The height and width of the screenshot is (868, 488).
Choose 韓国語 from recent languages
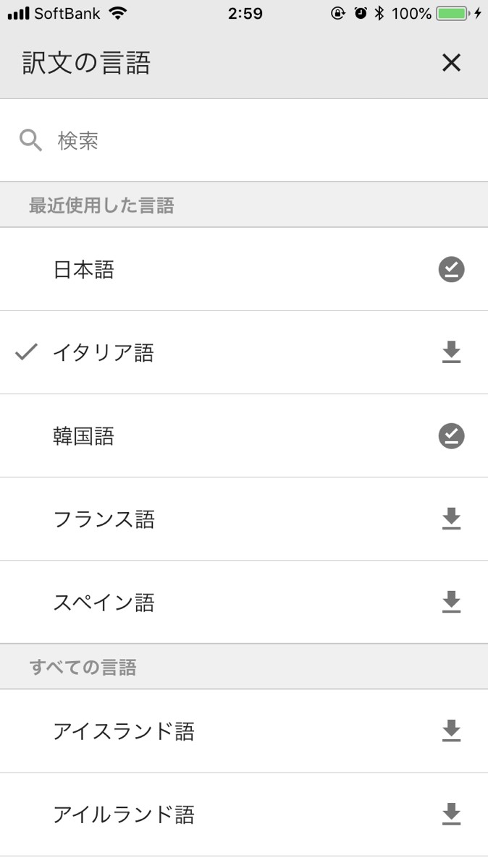click(x=84, y=437)
